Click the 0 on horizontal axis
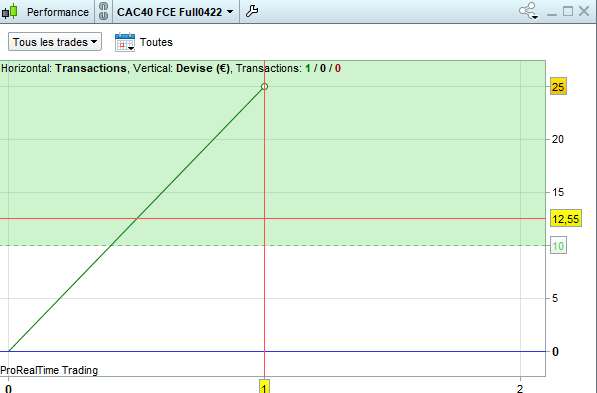This screenshot has width=597, height=393. (8, 388)
